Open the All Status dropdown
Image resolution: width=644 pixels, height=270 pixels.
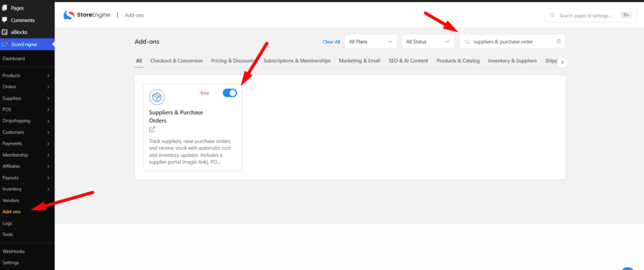point(428,42)
